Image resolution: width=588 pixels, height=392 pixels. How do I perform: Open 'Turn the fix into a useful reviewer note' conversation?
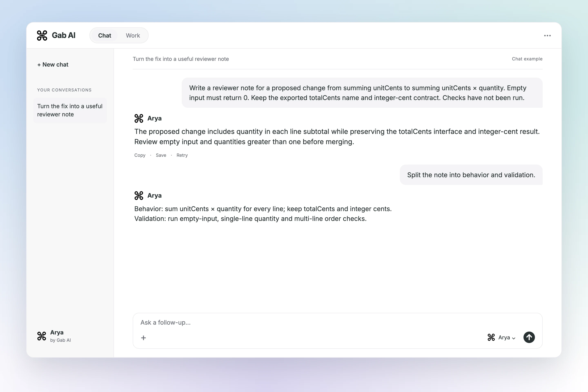(x=70, y=110)
